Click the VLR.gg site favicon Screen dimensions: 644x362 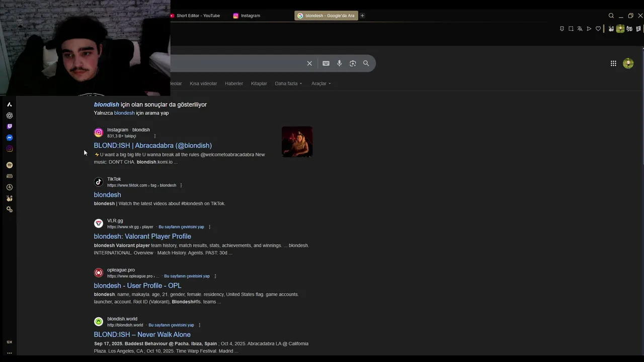pos(99,223)
